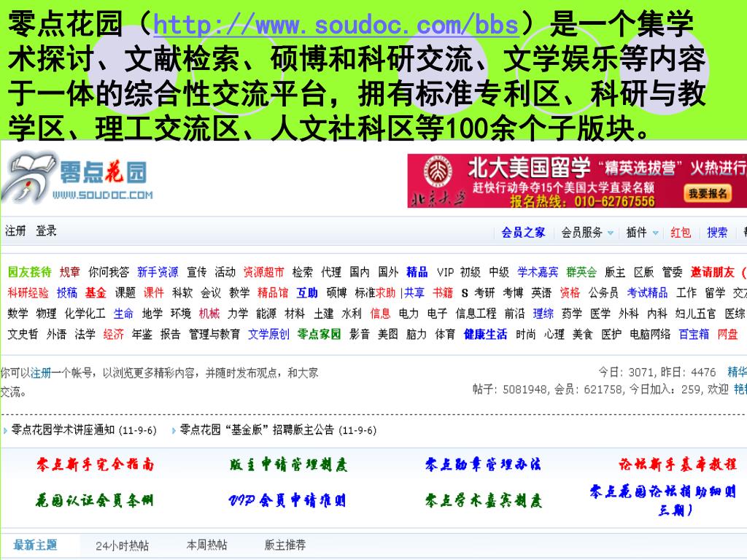Image resolution: width=747 pixels, height=560 pixels.
Task: Open the 群英会 forum link
Action: pos(581,272)
